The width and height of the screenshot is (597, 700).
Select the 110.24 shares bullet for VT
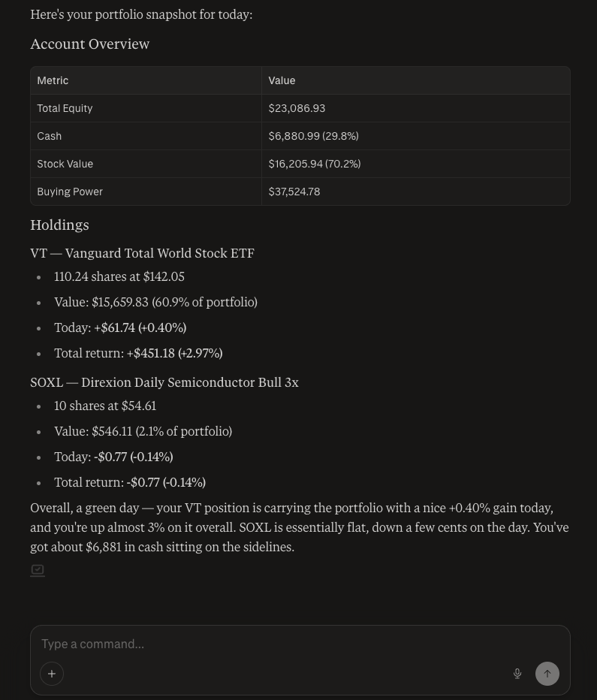click(119, 276)
